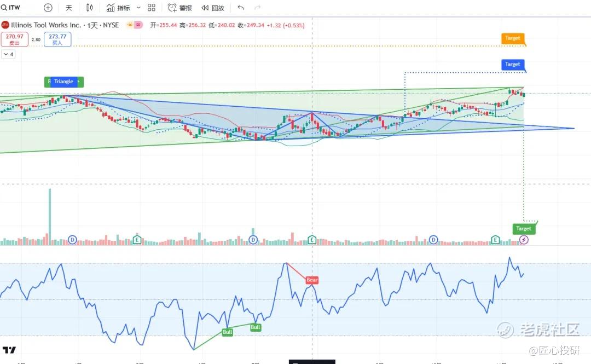Open the four-square indicator templates icon

tap(152, 8)
